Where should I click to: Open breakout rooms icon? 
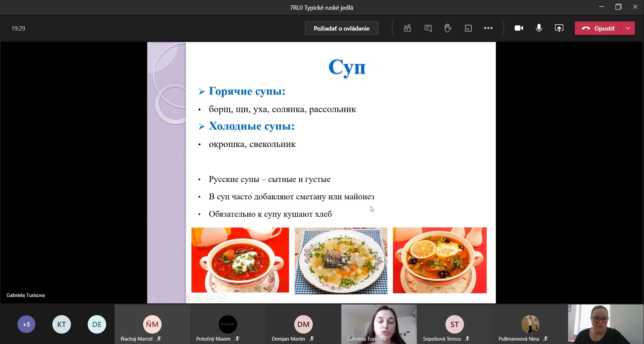click(468, 28)
